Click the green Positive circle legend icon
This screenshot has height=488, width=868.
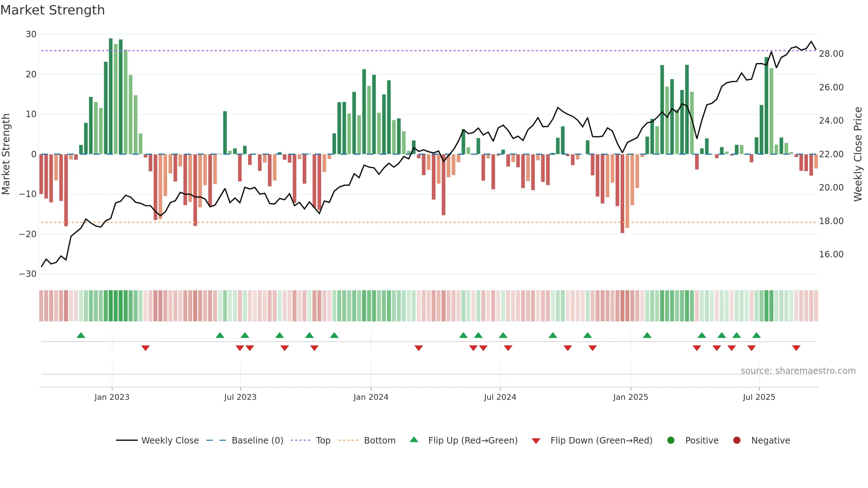tap(671, 440)
